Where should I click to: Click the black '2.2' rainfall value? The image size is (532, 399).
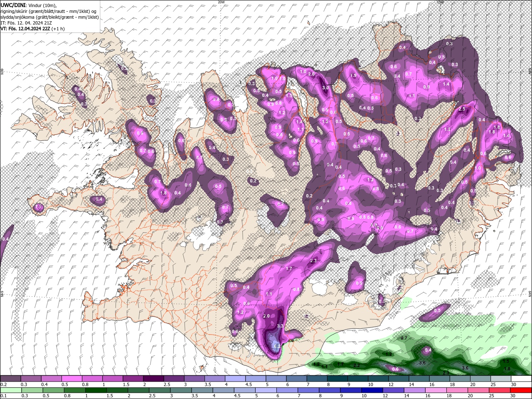(356, 365)
